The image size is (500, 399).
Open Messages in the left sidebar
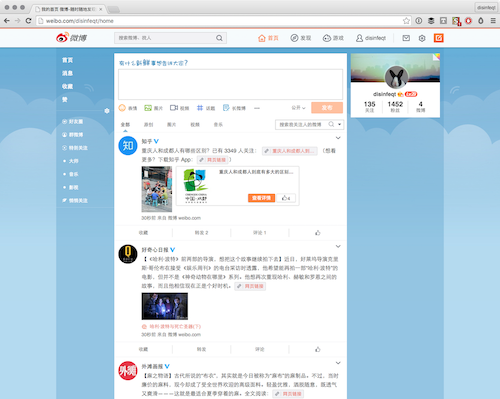[67, 73]
